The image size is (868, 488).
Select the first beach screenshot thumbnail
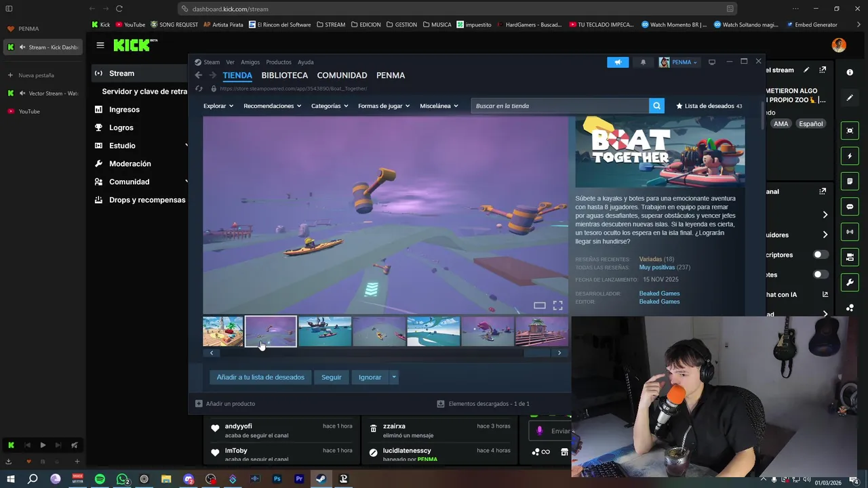pos(222,331)
